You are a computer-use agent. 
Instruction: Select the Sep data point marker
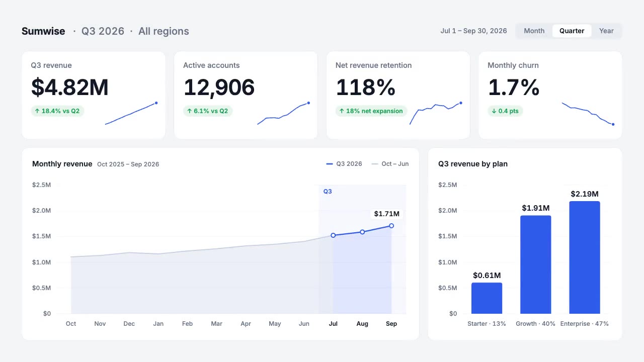pos(391,226)
